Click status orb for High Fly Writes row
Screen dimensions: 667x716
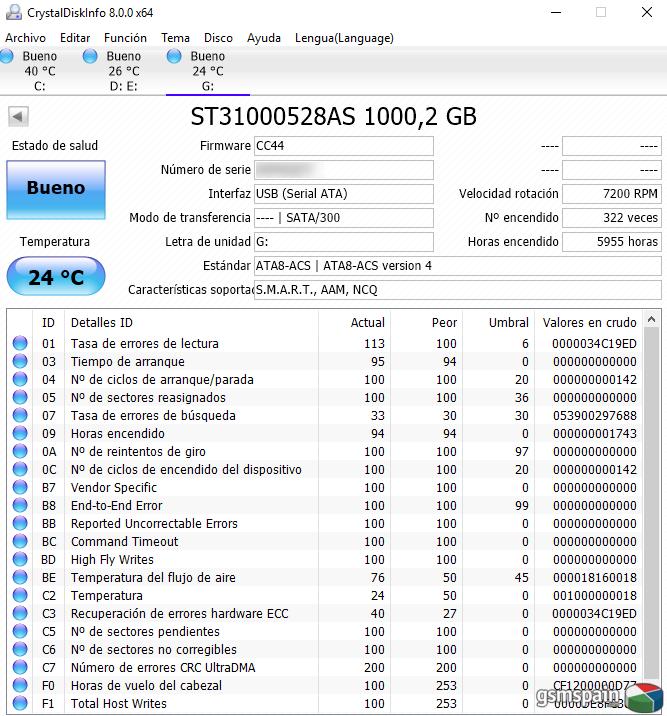[x=20, y=559]
